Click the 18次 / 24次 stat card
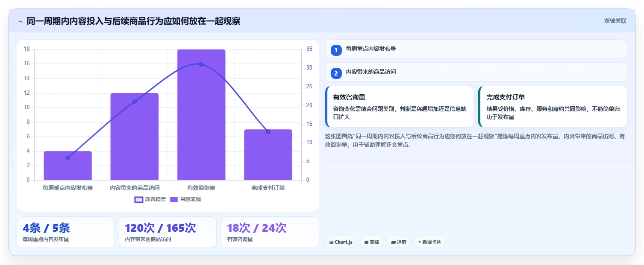This screenshot has height=265, width=644. click(270, 232)
